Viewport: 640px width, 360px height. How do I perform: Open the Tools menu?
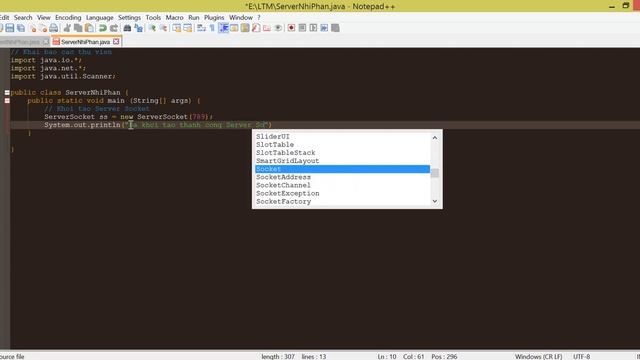[153, 18]
